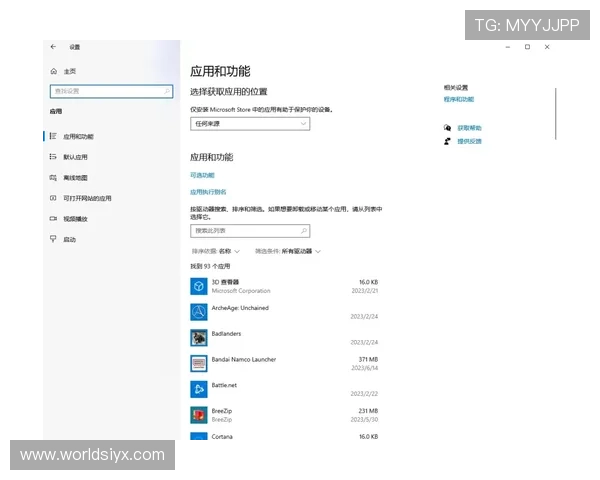Open the 程序和功能 related settings link

click(x=459, y=99)
